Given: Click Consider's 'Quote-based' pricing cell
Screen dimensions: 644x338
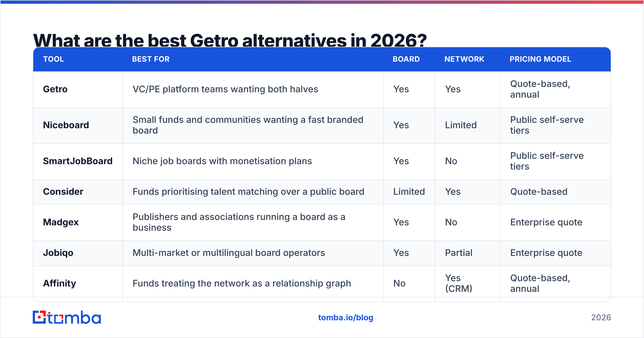Looking at the screenshot, I should [539, 192].
